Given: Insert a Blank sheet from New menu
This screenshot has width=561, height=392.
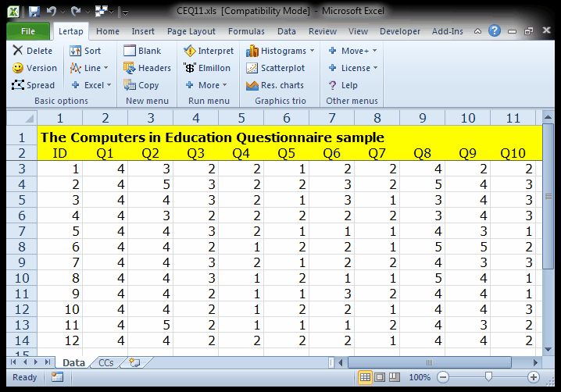Looking at the screenshot, I should pyautogui.click(x=130, y=51).
